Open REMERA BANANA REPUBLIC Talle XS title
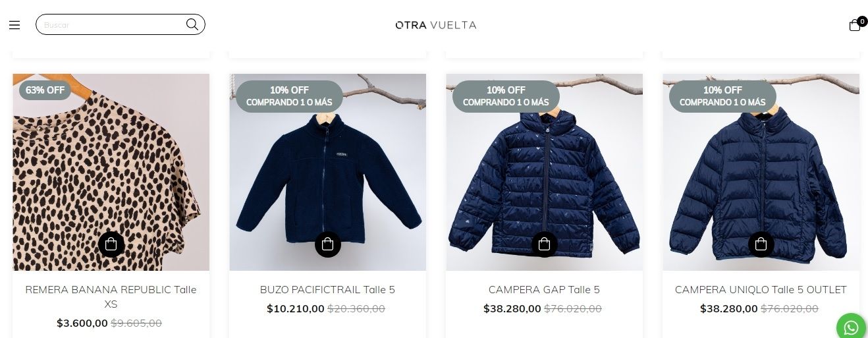The height and width of the screenshot is (338, 868). pos(111,296)
